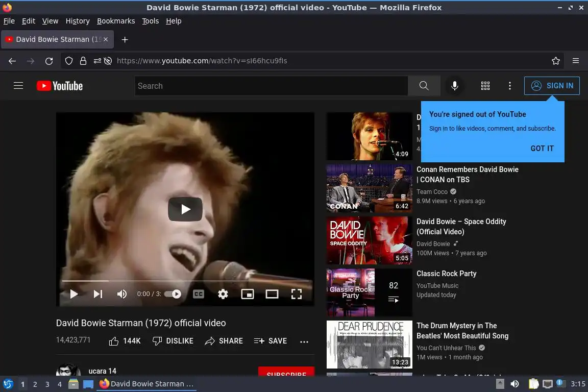This screenshot has height=392, width=588.
Task: Like the video with 144K thumbs-up
Action: pos(125,341)
